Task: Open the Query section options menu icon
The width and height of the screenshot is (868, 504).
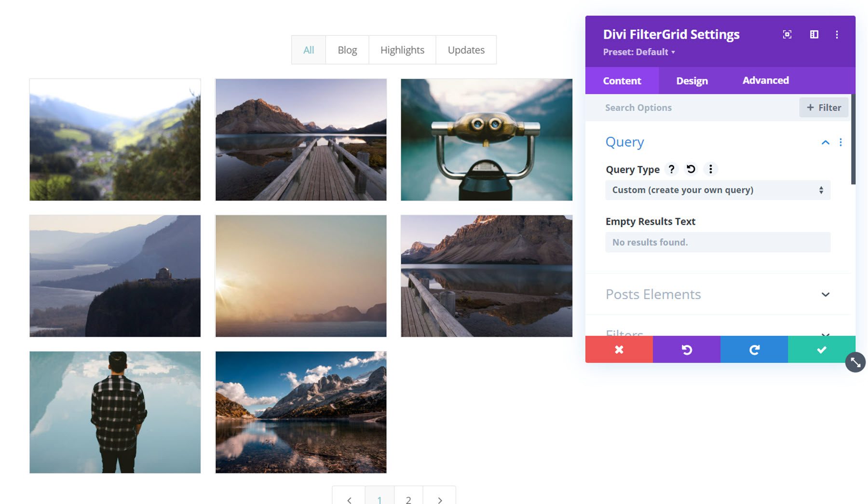Action: click(x=841, y=142)
